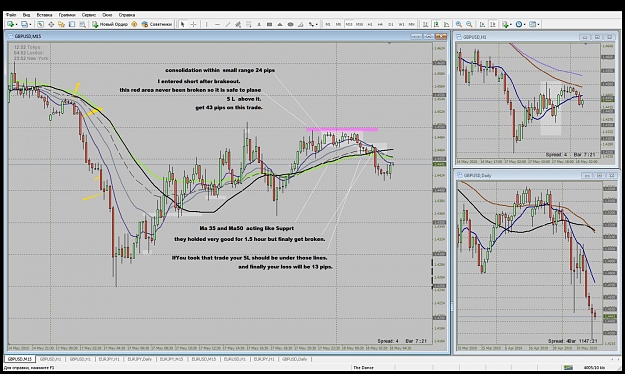This screenshot has height=374, width=625.
Task: Open the periods clock icon
Action: 519,24
